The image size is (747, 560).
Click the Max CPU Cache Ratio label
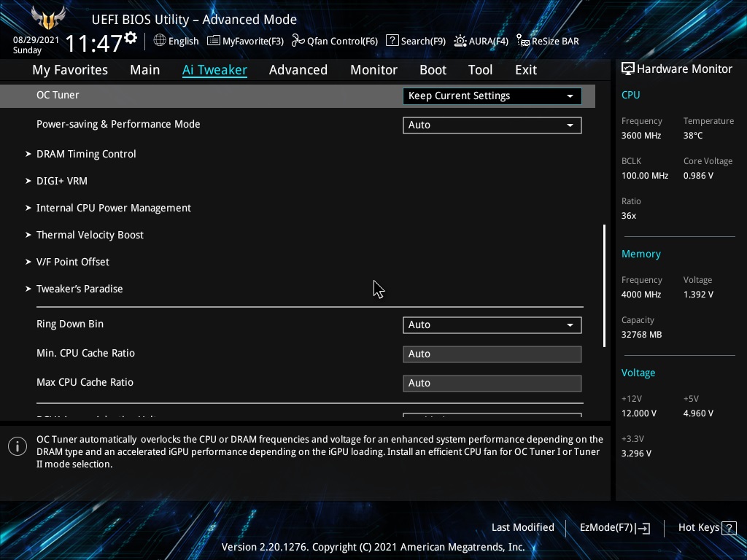(85, 382)
